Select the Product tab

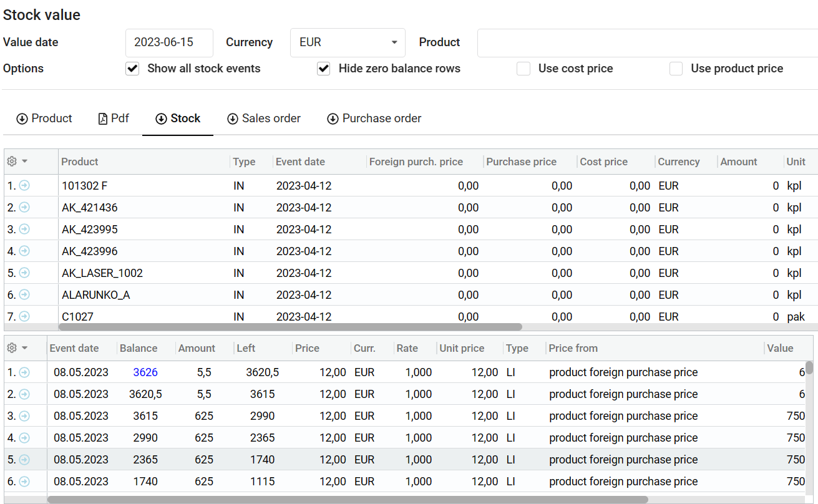[44, 119]
